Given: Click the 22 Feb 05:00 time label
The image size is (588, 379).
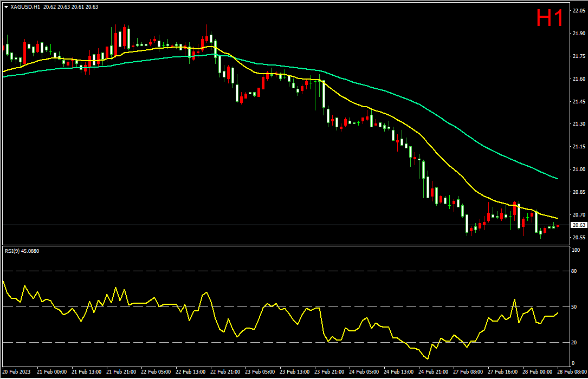Looking at the screenshot, I should coord(156,371).
